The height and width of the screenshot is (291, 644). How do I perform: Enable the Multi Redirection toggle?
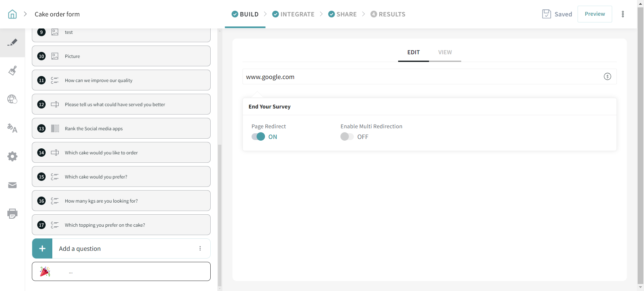point(347,137)
